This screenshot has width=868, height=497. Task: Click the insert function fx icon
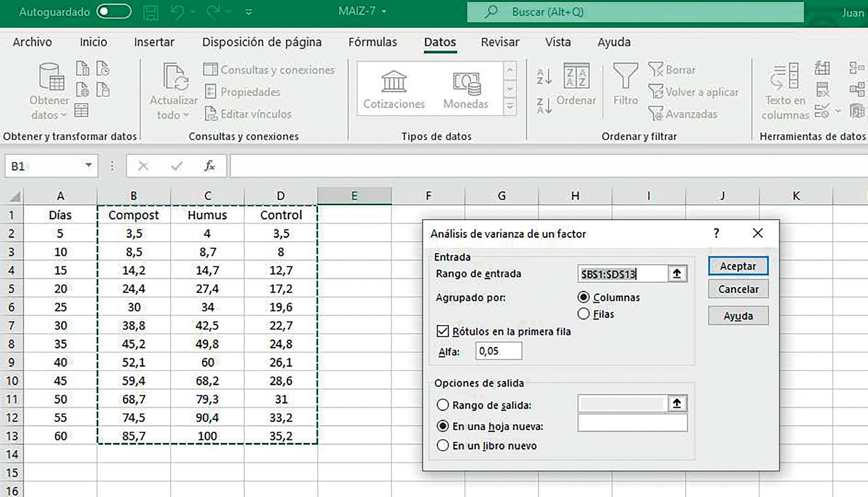point(209,166)
